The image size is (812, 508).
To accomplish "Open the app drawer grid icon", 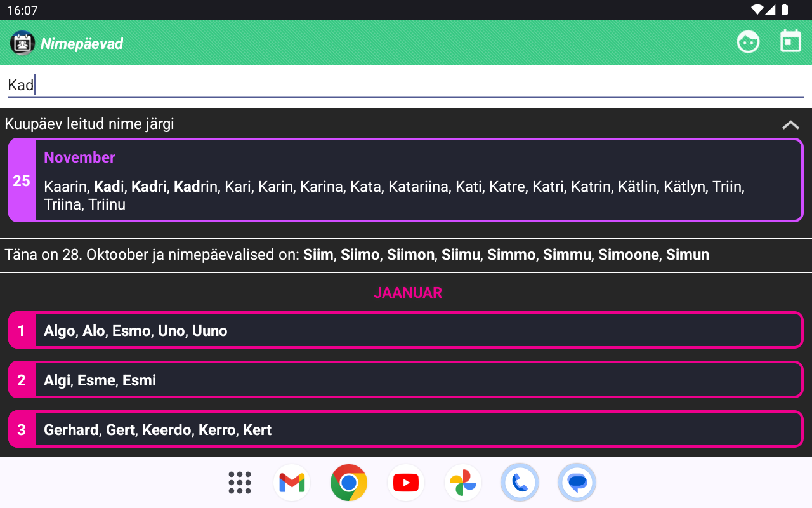I will coord(240,483).
